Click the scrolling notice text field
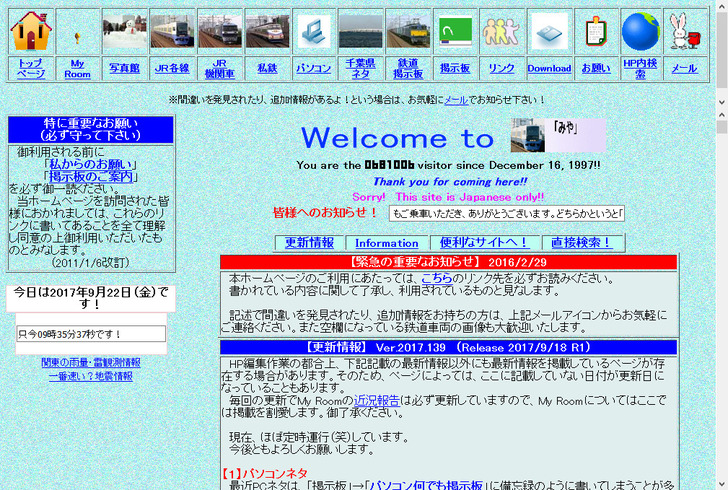This screenshot has width=728, height=490. [x=506, y=213]
